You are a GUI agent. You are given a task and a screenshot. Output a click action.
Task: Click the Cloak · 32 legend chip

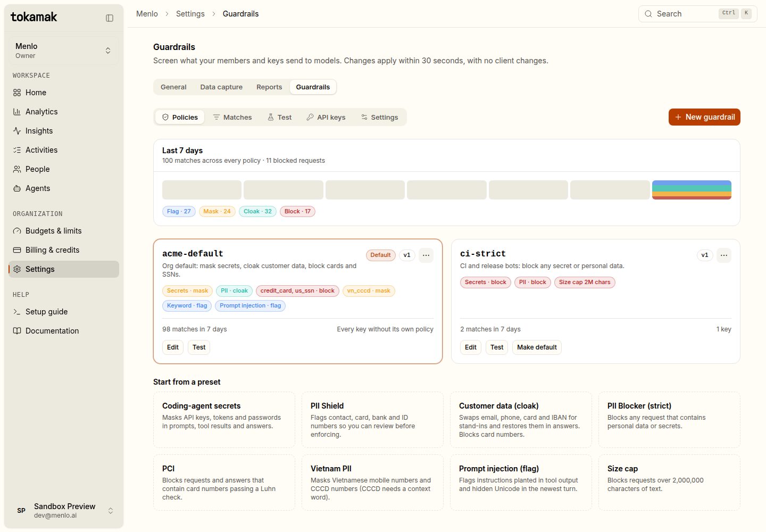[x=257, y=212]
